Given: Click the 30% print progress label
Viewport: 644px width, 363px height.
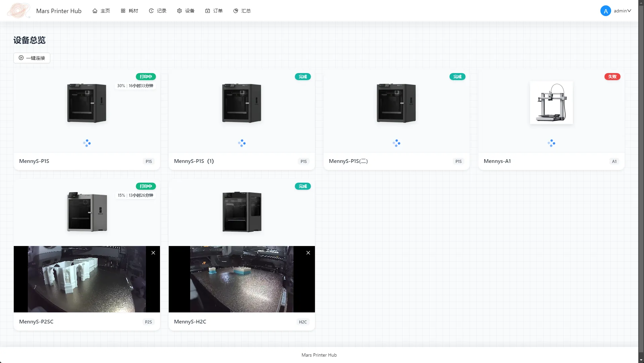Looking at the screenshot, I should [x=121, y=86].
